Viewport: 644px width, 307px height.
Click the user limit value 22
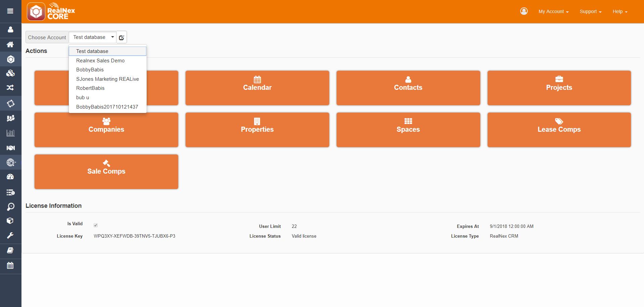coord(294,227)
